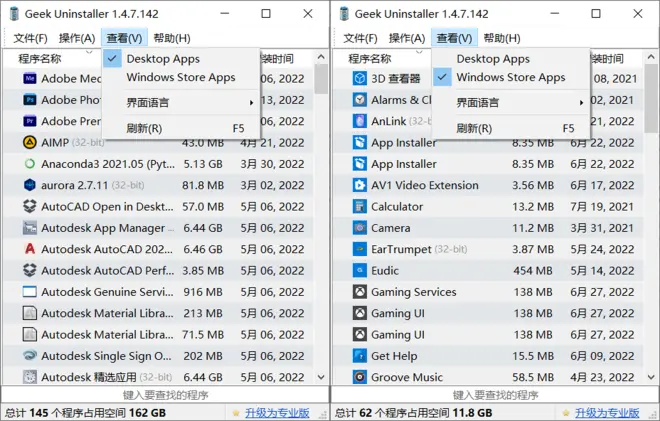This screenshot has width=660, height=421.
Task: Click the Autodesk Single Sign On icon
Action: pyautogui.click(x=29, y=356)
